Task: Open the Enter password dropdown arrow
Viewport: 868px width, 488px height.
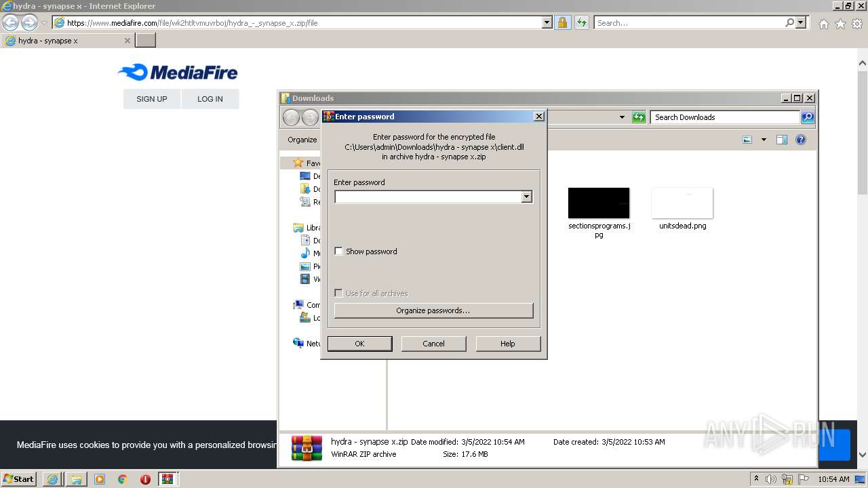Action: pyautogui.click(x=526, y=197)
